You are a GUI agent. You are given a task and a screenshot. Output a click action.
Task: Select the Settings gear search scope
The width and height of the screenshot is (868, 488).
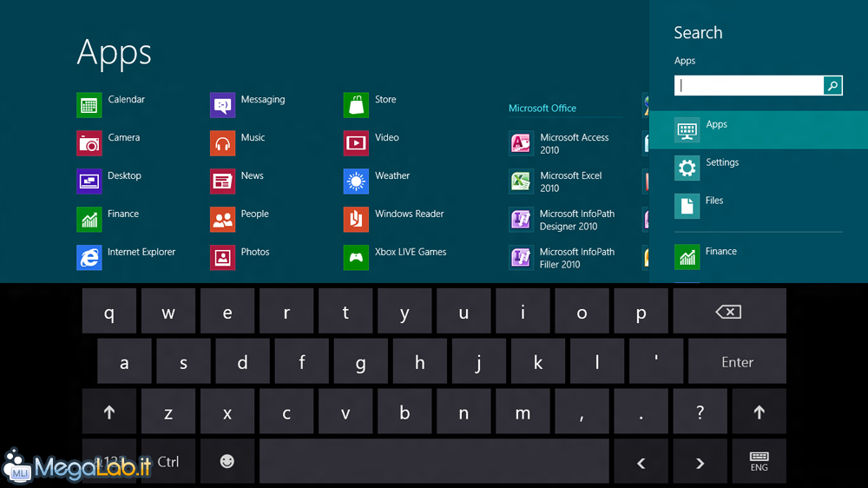point(687,168)
